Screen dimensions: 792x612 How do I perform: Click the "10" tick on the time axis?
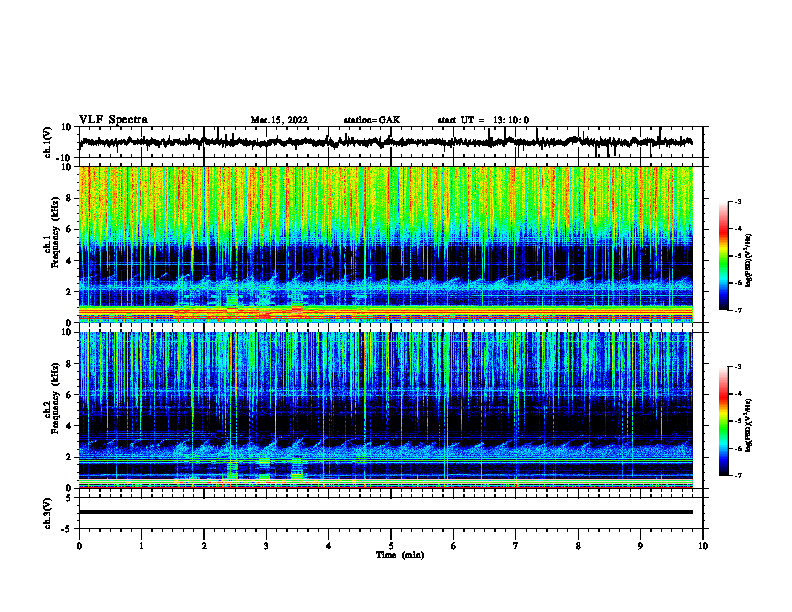[703, 546]
